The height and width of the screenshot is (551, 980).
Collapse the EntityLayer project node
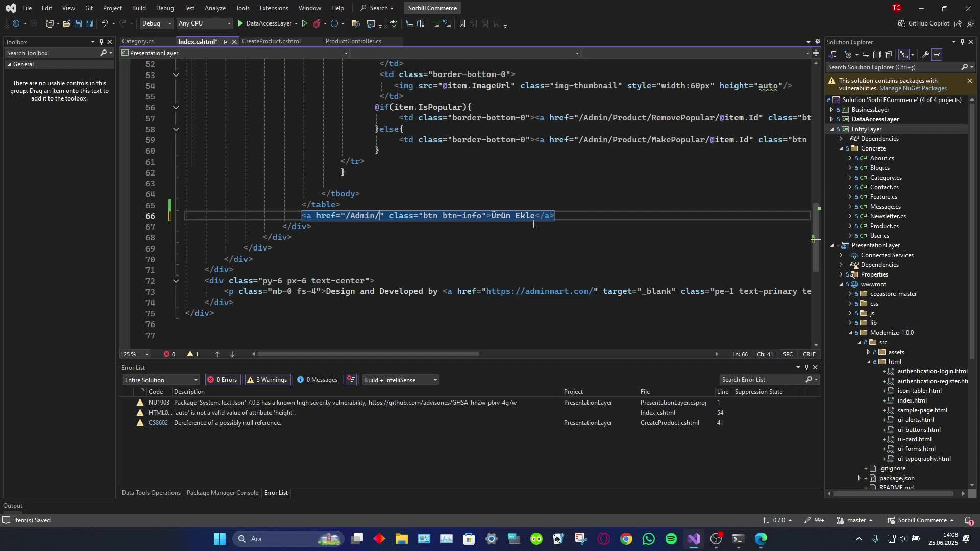831,129
